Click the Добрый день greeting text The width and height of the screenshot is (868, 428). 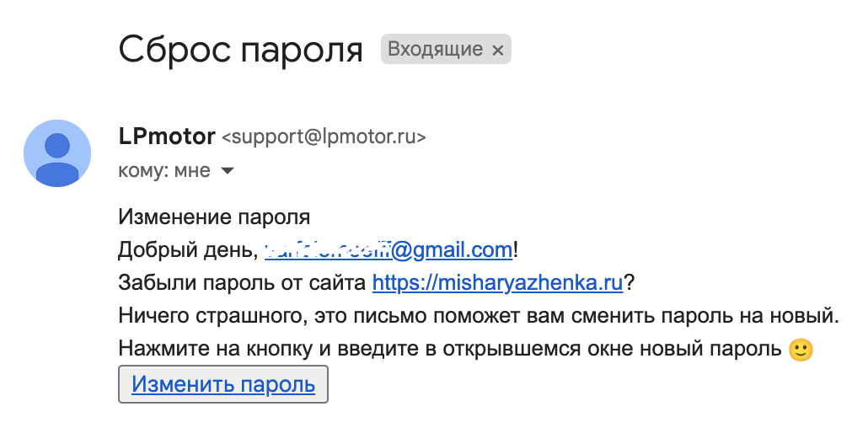(185, 250)
